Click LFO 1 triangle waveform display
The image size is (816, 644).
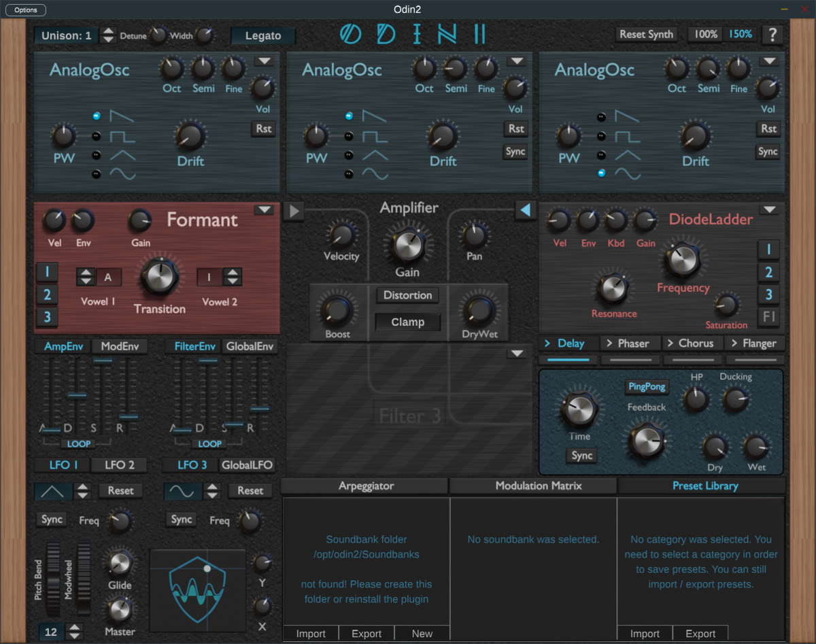point(54,491)
